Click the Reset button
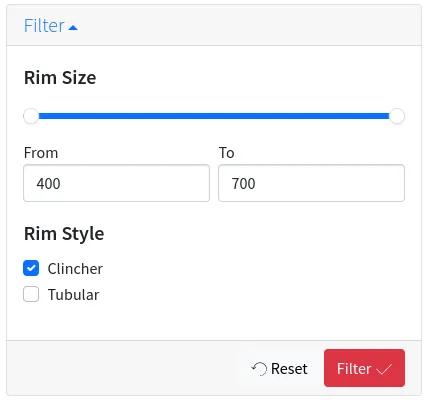428x402 pixels. coord(279,368)
